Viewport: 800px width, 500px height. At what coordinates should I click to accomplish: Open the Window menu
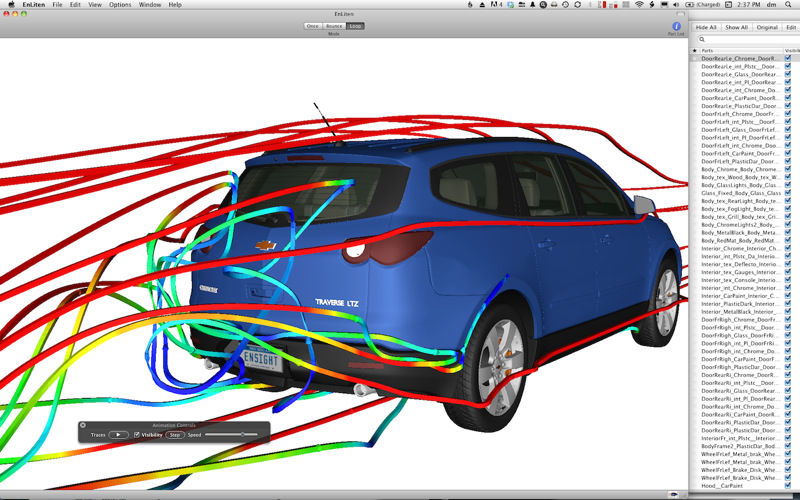pyautogui.click(x=150, y=5)
